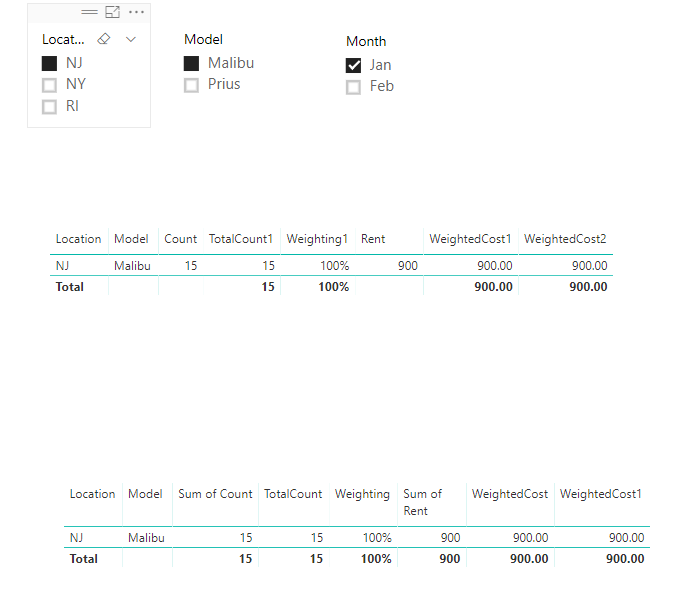Sort by Rent column in upper table
This screenshot has height=612, width=700.
point(373,239)
